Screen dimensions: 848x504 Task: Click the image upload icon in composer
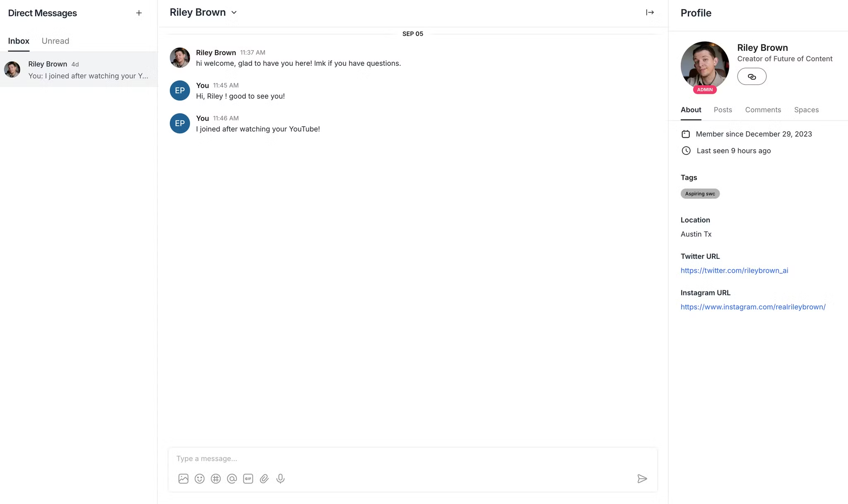tap(183, 479)
